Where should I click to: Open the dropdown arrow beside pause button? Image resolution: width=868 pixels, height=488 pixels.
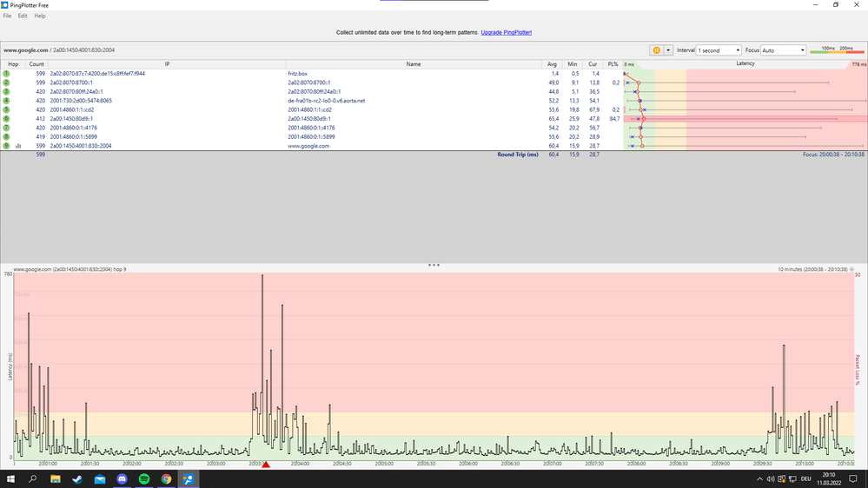click(x=668, y=50)
